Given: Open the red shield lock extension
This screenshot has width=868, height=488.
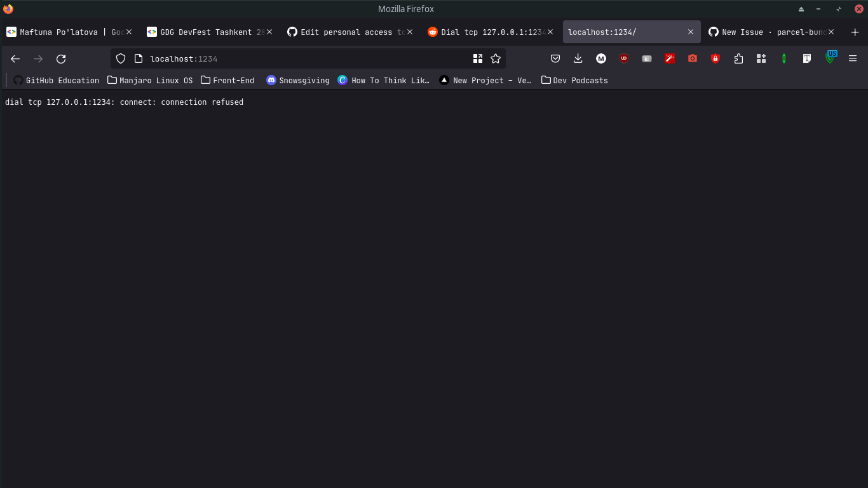Looking at the screenshot, I should point(715,58).
